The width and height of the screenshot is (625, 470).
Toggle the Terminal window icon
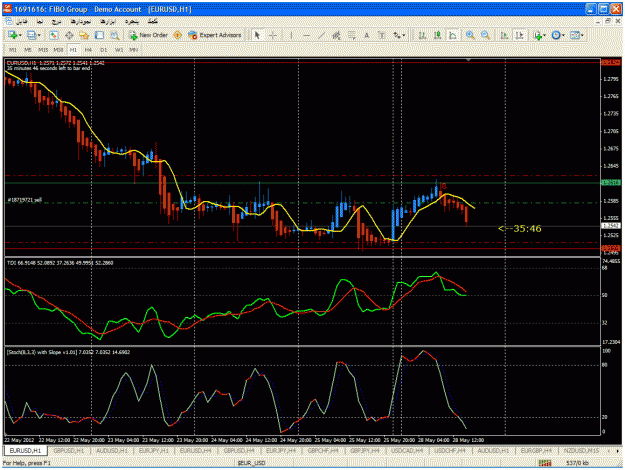(x=99, y=35)
